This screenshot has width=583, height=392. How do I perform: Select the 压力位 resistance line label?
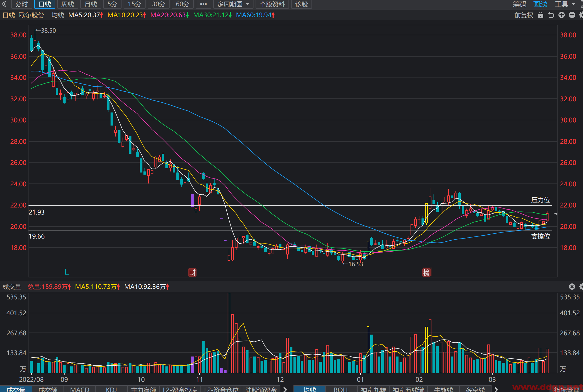pyautogui.click(x=541, y=200)
